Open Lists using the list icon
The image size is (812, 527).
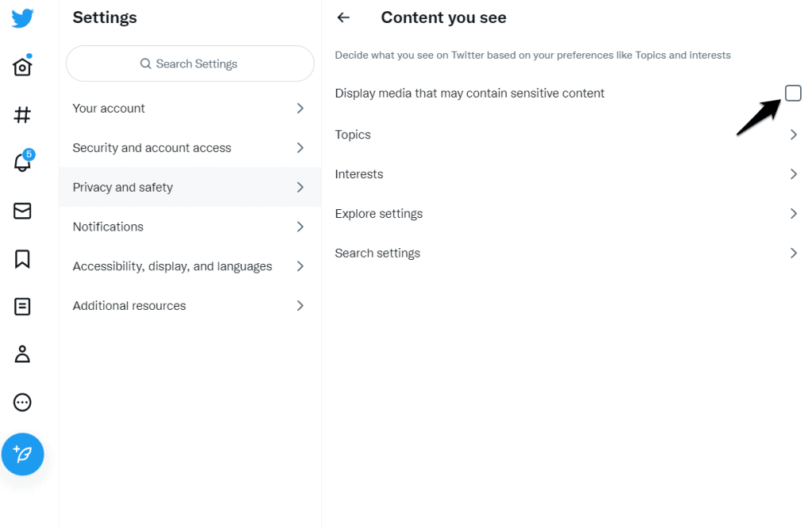click(x=22, y=306)
